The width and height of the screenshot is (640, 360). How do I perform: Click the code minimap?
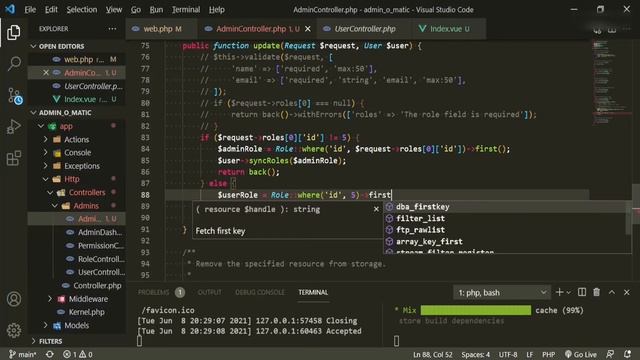(x=611, y=82)
